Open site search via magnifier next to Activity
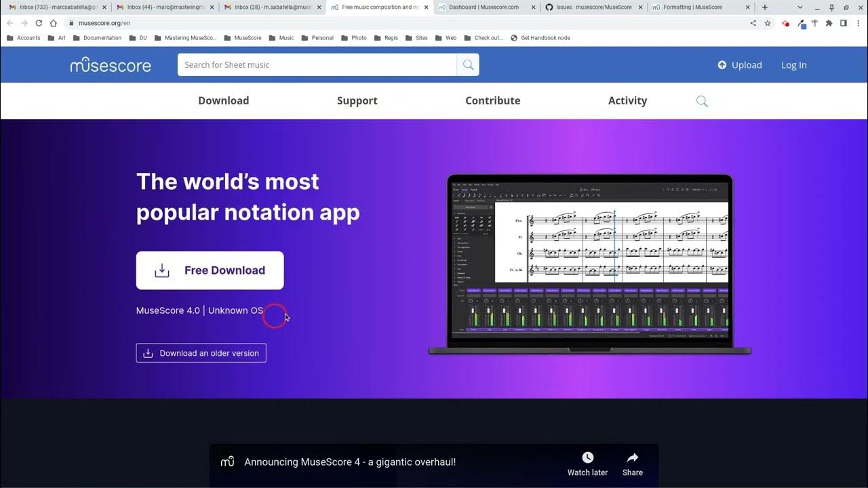Screen dimensions: 868x488 point(702,101)
